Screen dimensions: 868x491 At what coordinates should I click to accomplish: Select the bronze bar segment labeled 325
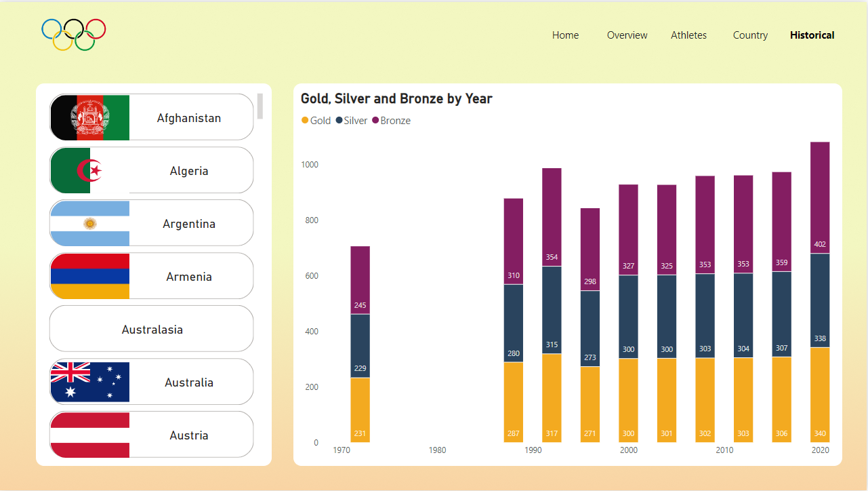click(667, 230)
